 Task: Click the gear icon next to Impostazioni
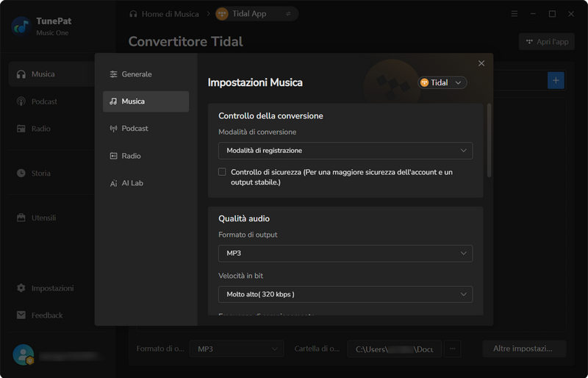click(21, 288)
